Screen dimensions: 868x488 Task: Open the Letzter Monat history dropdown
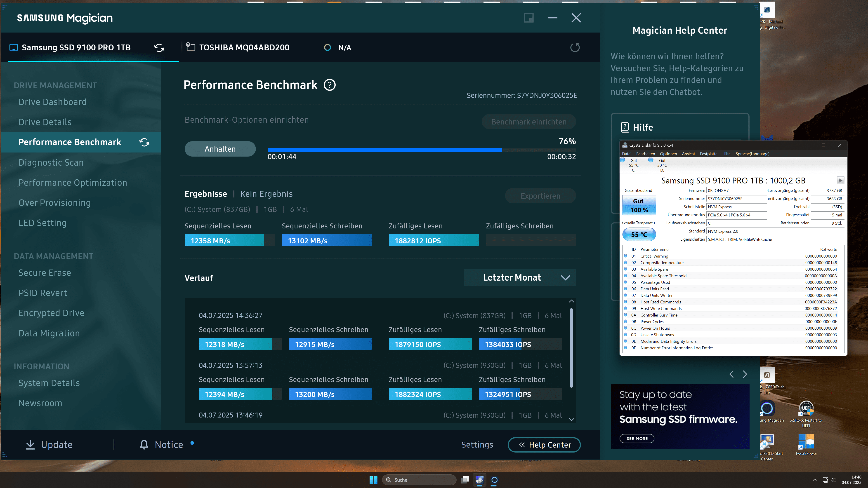[520, 277]
